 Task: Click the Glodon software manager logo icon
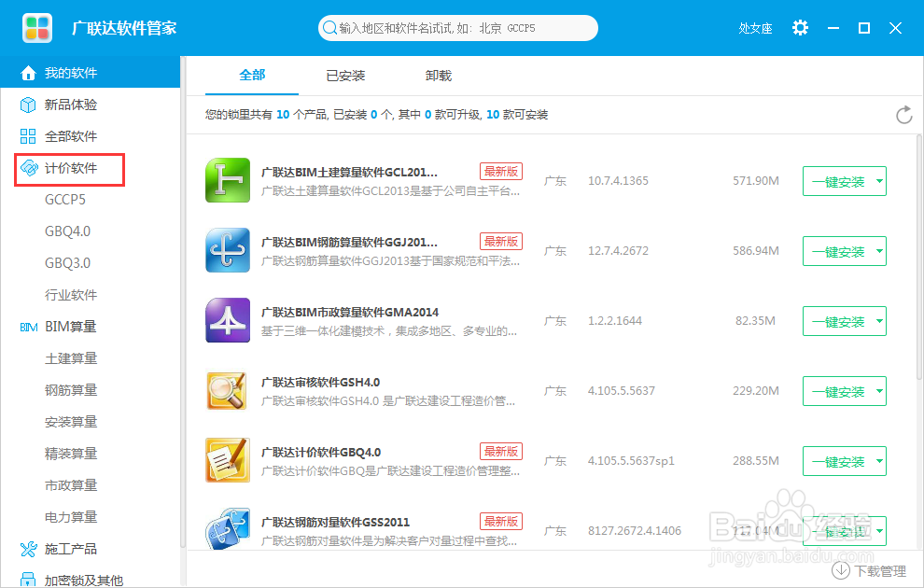(37, 28)
